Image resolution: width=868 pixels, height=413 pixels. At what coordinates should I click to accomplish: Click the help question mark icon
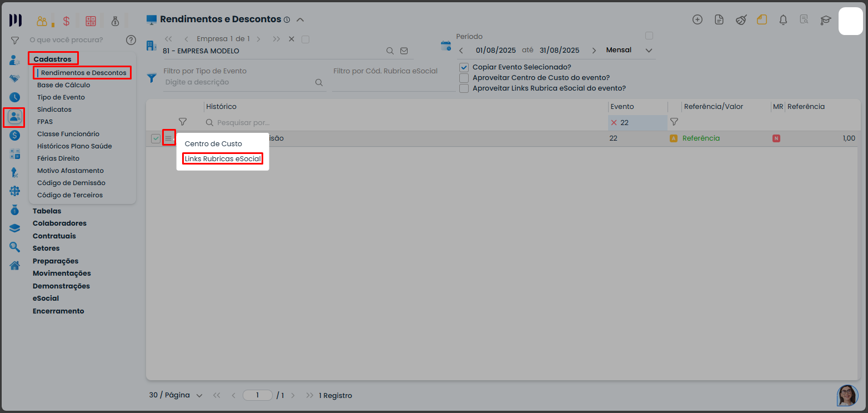pyautogui.click(x=131, y=40)
